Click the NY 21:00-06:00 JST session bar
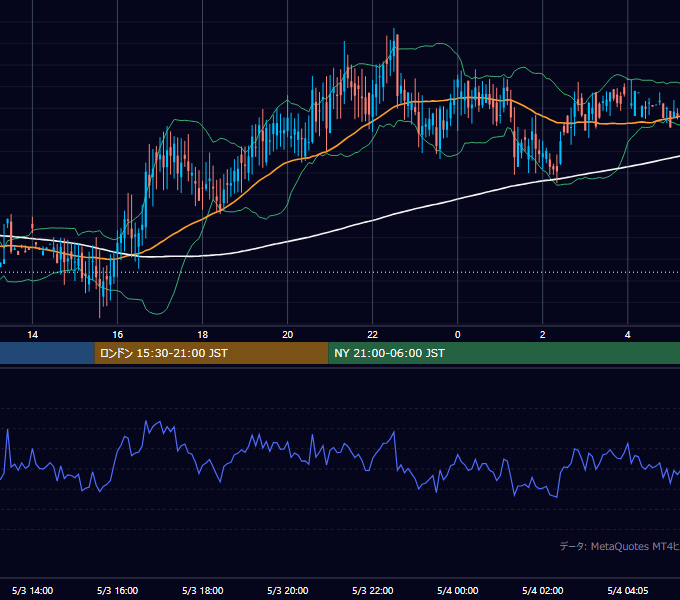 click(504, 353)
